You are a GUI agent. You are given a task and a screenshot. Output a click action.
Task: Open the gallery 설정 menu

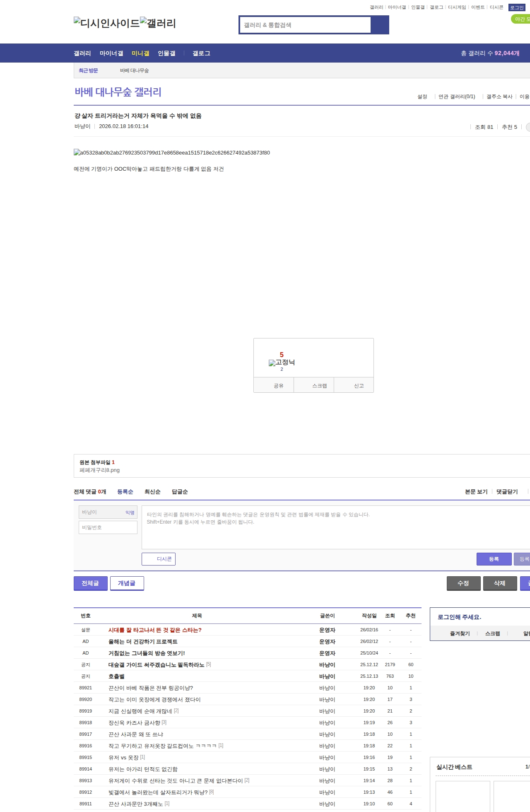[x=422, y=97]
